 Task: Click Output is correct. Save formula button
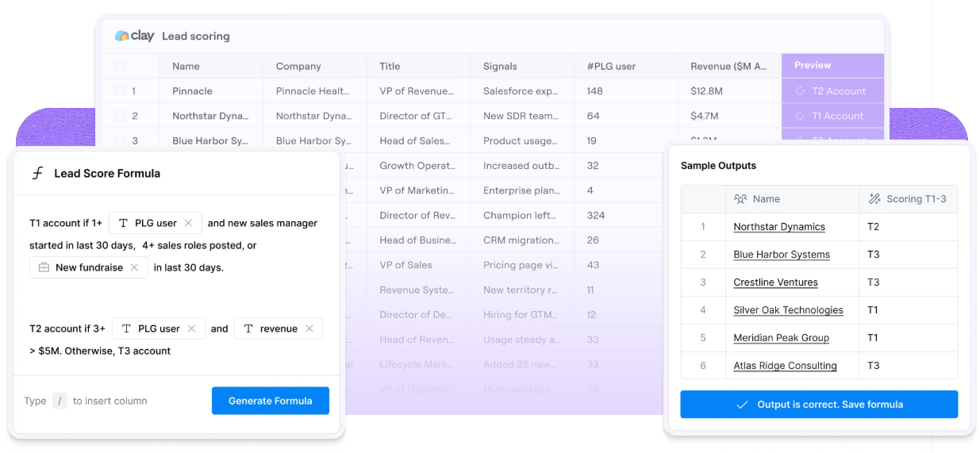pyautogui.click(x=819, y=405)
